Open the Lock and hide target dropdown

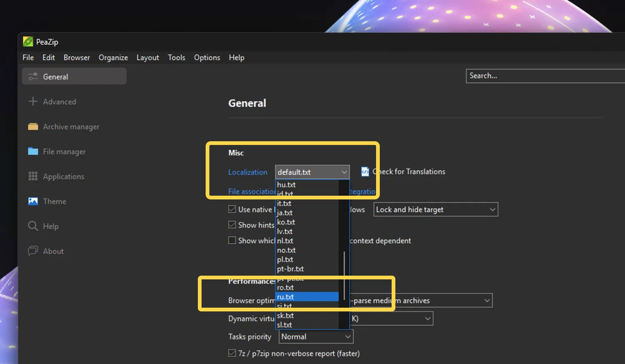[436, 209]
